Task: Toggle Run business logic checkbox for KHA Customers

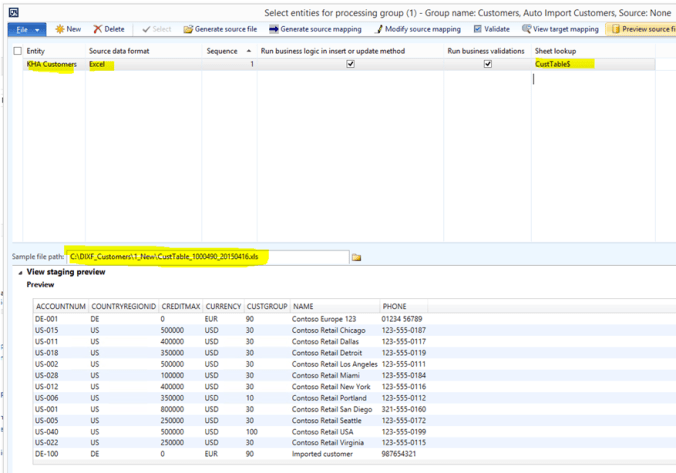Action: click(350, 64)
